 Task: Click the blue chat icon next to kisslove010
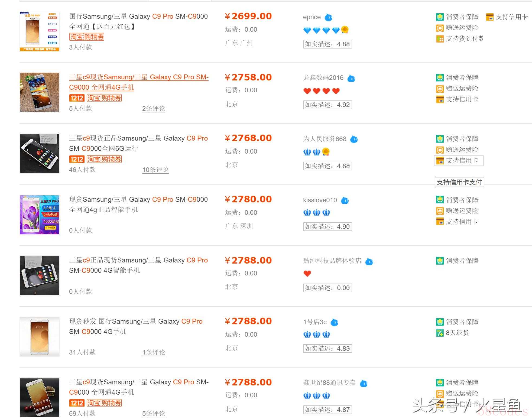(x=345, y=200)
